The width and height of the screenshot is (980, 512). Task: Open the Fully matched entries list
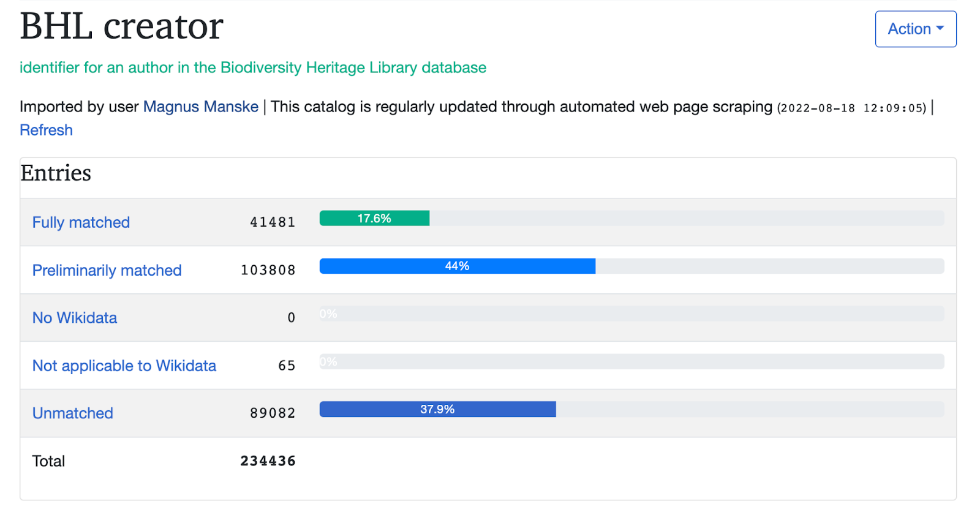81,222
